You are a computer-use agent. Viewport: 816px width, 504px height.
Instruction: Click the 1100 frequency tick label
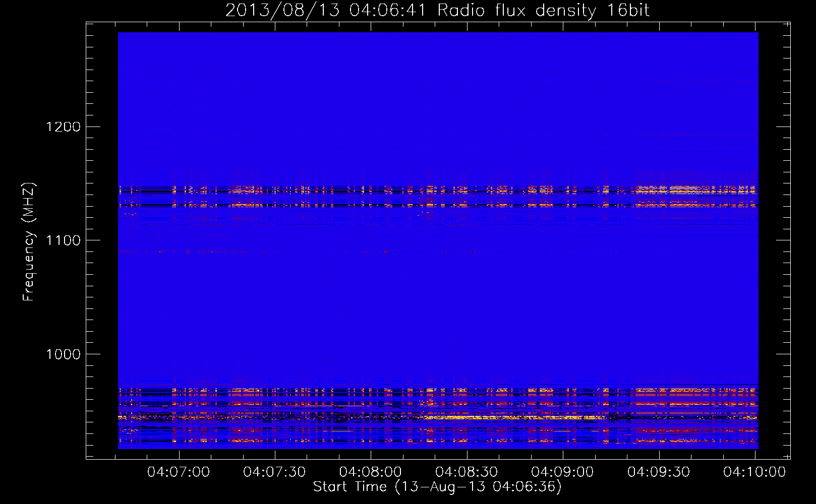[x=63, y=240]
